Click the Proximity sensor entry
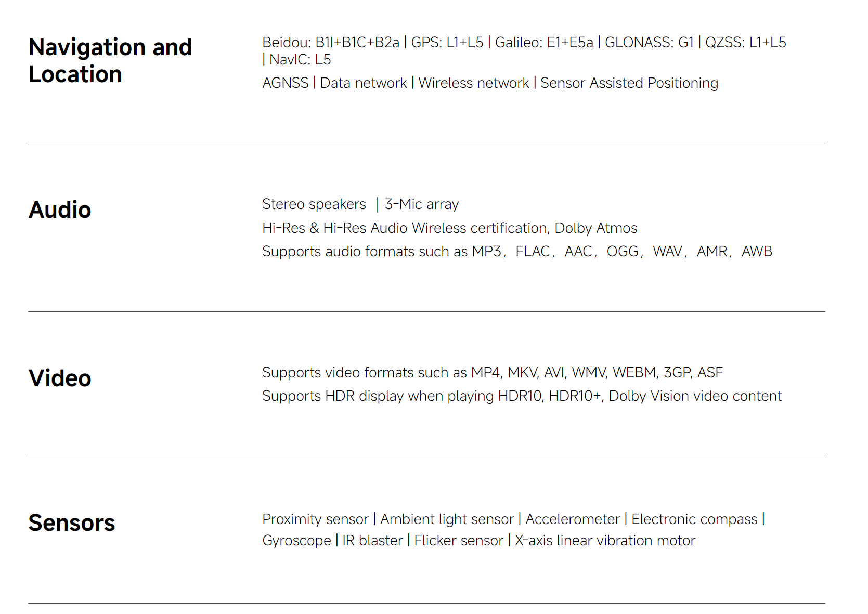The height and width of the screenshot is (614, 868). 315,519
